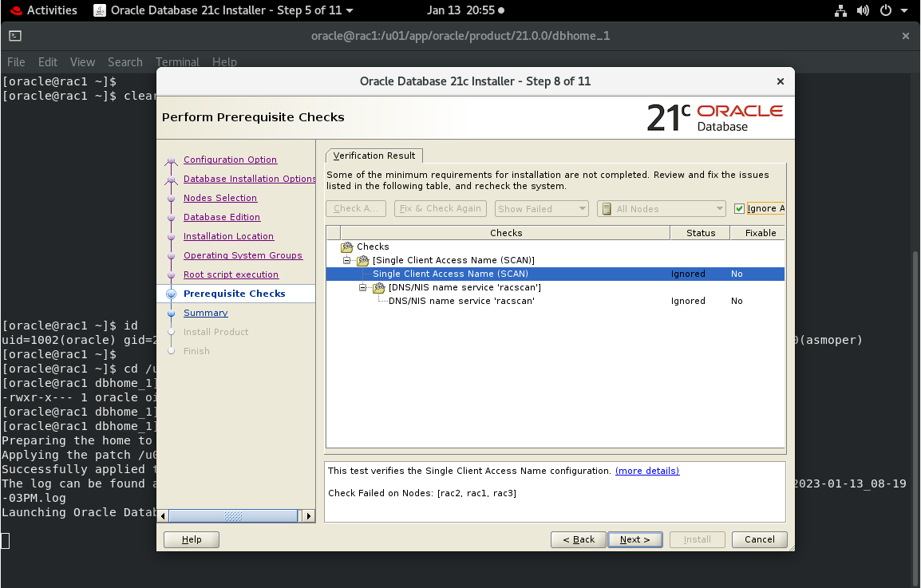Click the Check Again button
921x588 pixels.
click(x=356, y=208)
